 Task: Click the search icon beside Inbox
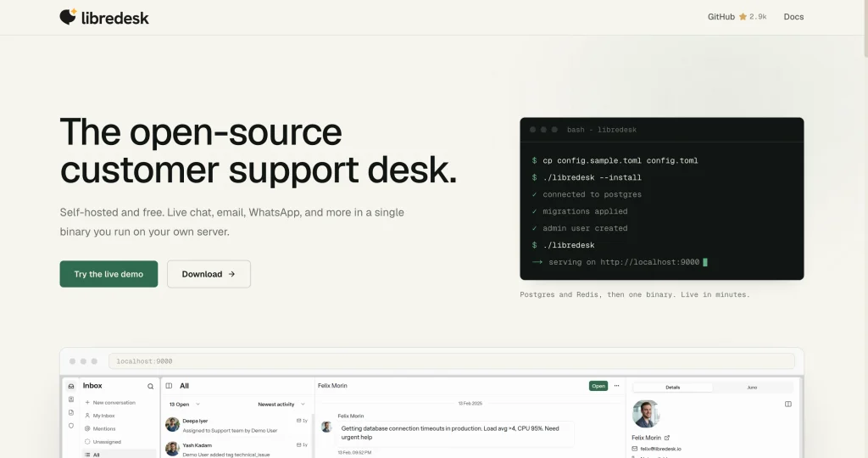(x=150, y=386)
